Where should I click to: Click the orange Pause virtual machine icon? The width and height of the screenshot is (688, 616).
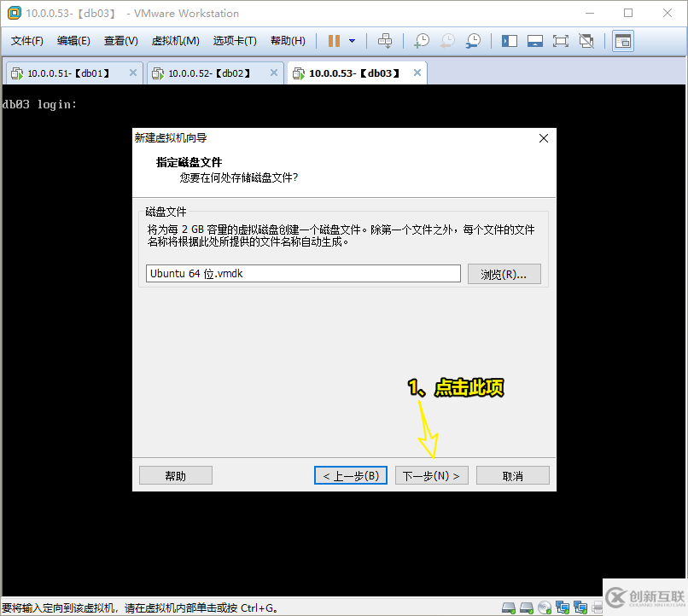[334, 41]
